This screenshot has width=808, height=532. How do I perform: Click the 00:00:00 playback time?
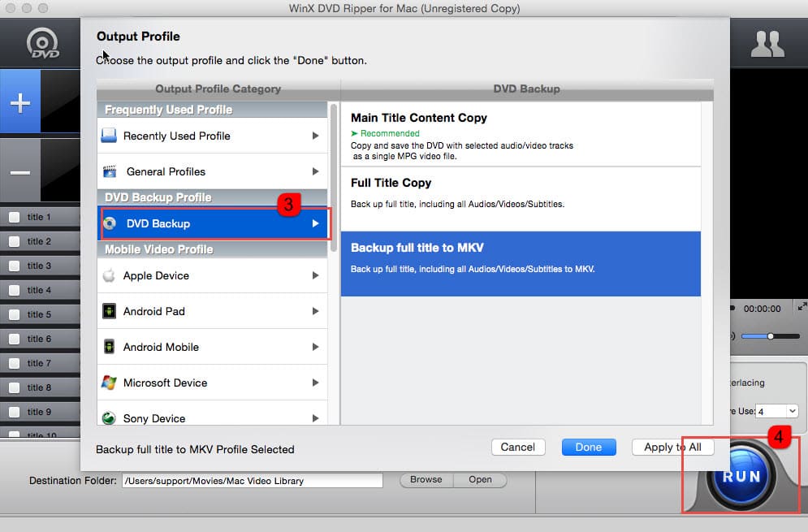pos(763,309)
